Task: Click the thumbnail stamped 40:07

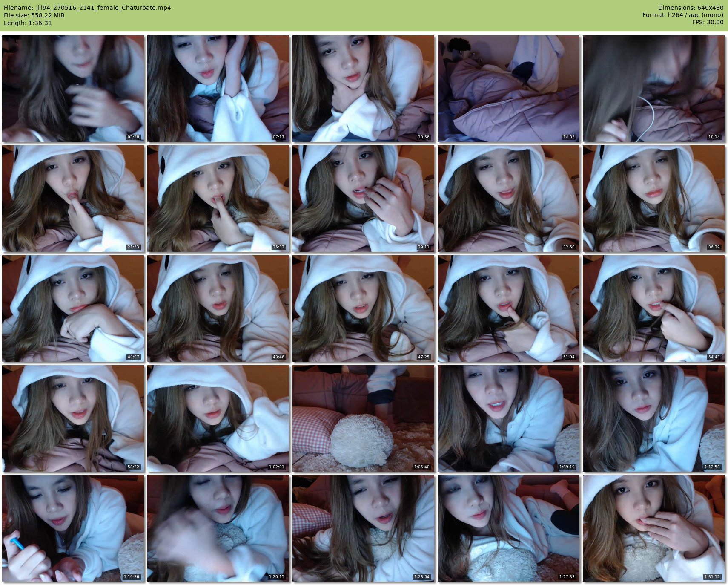Action: 73,308
